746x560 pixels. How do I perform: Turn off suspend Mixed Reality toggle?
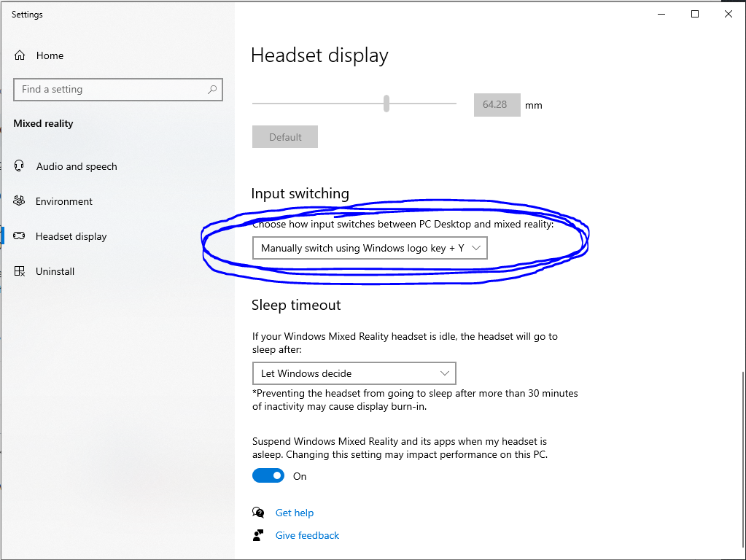point(268,476)
